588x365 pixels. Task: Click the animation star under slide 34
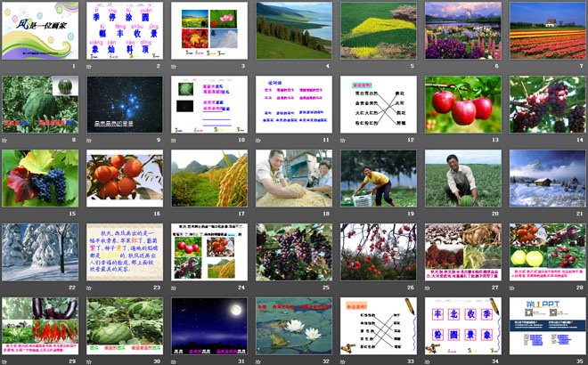428,361
